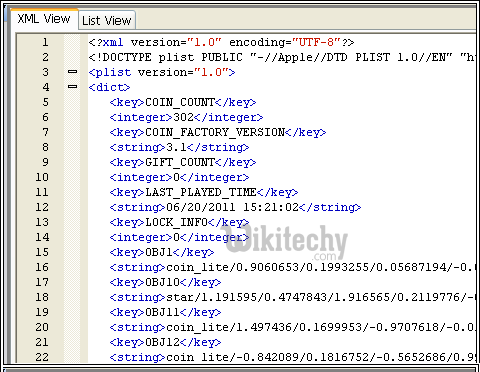Click line number 1 in the gutter
The width and height of the screenshot is (480, 372).
pos(45,42)
